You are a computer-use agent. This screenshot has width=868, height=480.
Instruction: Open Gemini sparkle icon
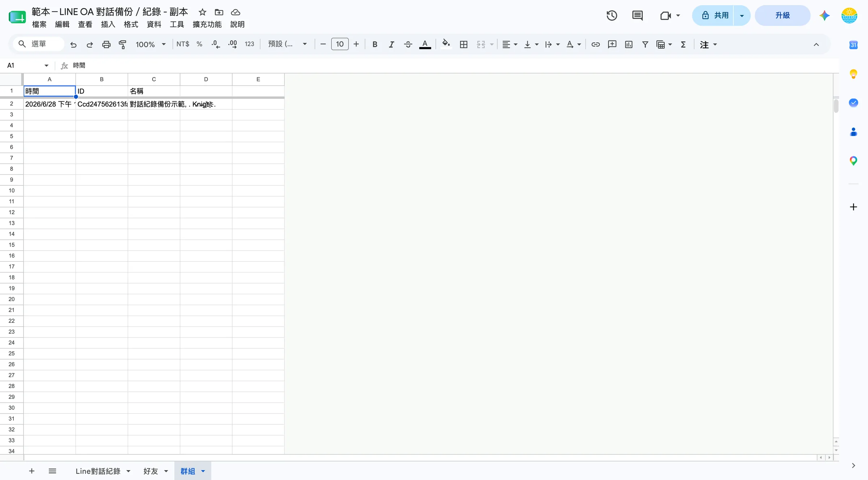click(825, 16)
